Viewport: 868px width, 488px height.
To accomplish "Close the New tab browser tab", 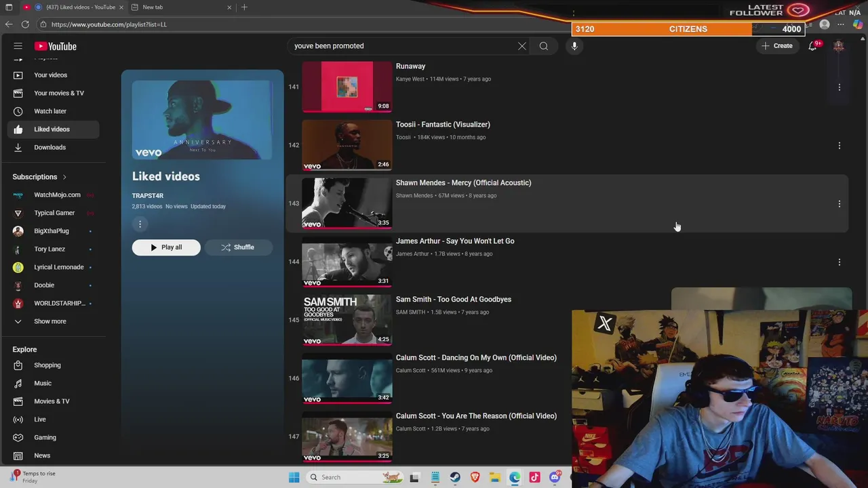I will click(229, 7).
